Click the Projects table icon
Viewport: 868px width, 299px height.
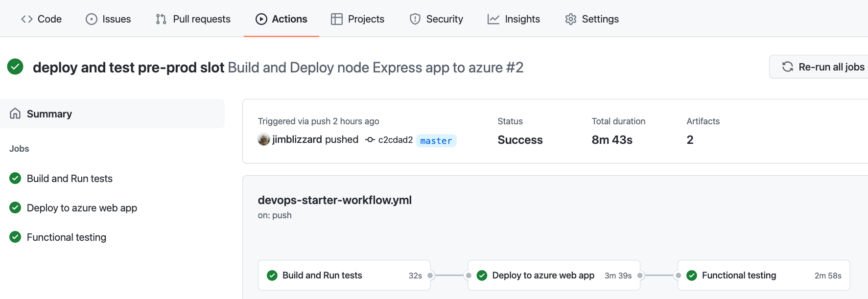(x=337, y=19)
